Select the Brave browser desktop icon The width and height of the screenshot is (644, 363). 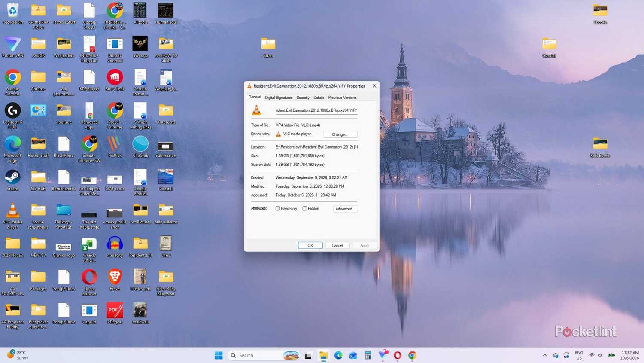click(115, 280)
